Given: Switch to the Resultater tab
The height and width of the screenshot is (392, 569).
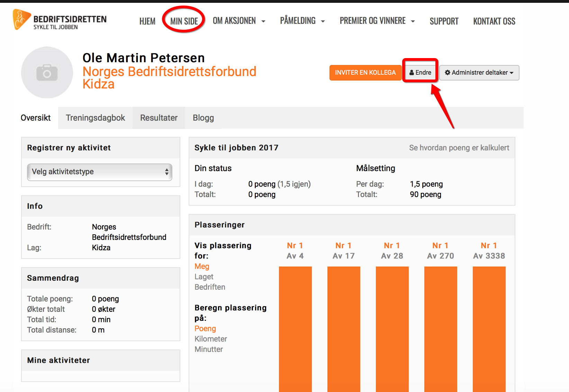Looking at the screenshot, I should (159, 118).
